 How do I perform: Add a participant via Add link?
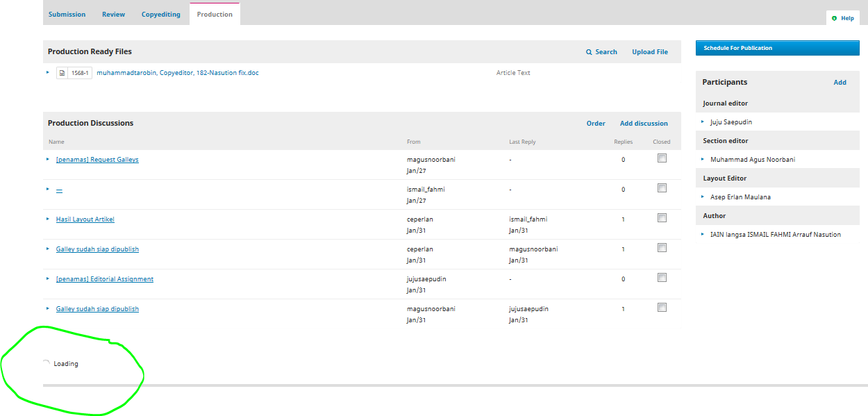(840, 82)
